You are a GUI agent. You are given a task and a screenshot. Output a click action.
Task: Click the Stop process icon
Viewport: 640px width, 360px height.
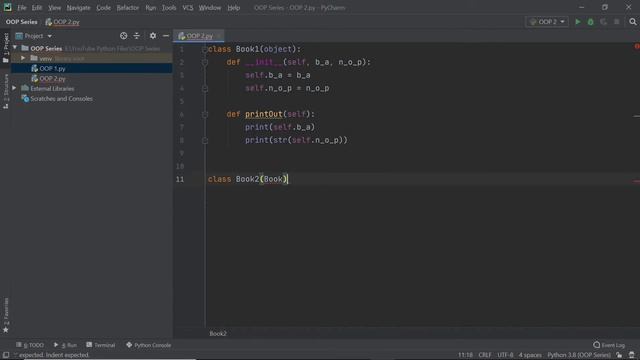tap(617, 22)
